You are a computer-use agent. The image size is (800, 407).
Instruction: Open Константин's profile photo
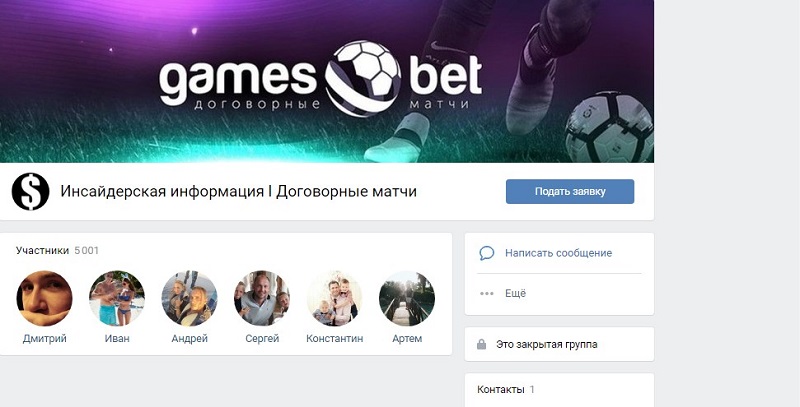point(334,298)
